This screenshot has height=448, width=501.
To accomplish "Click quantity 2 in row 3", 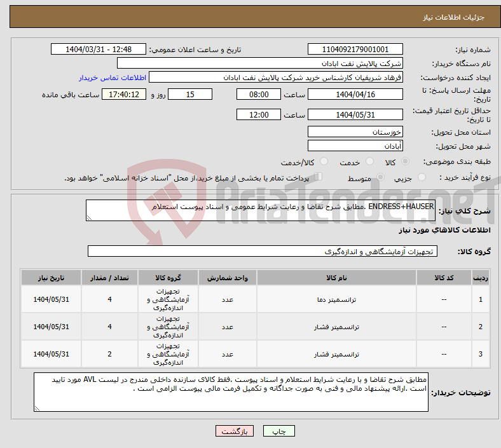I will [x=109, y=354].
